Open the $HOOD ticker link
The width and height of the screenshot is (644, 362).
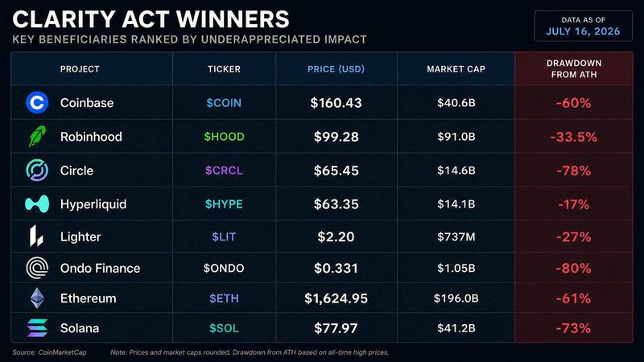[224, 136]
